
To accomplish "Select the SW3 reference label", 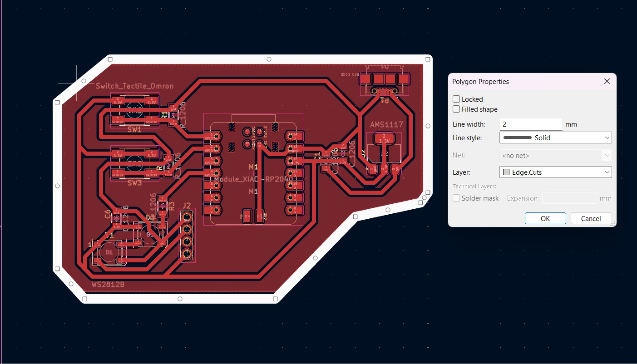I will tap(134, 183).
